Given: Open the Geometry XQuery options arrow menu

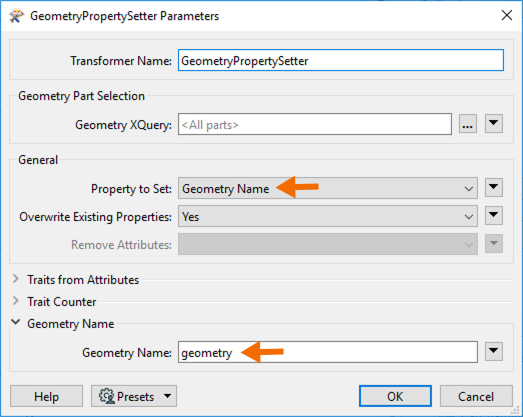Looking at the screenshot, I should [494, 124].
